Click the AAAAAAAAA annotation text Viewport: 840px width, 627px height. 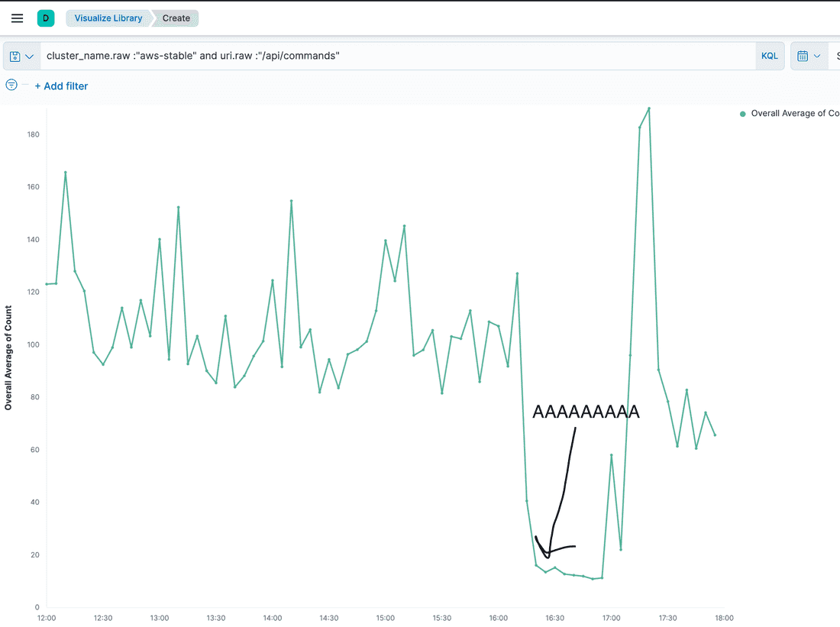[x=586, y=412]
